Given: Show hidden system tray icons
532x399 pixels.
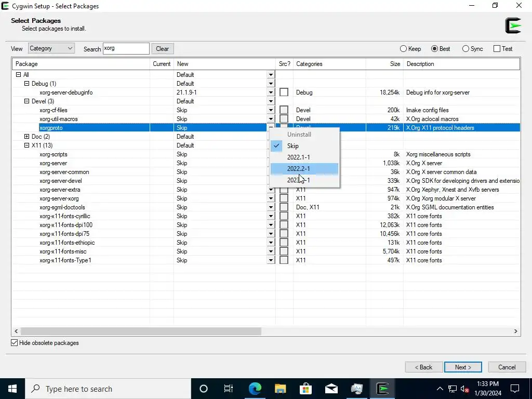Looking at the screenshot, I should pos(440,389).
